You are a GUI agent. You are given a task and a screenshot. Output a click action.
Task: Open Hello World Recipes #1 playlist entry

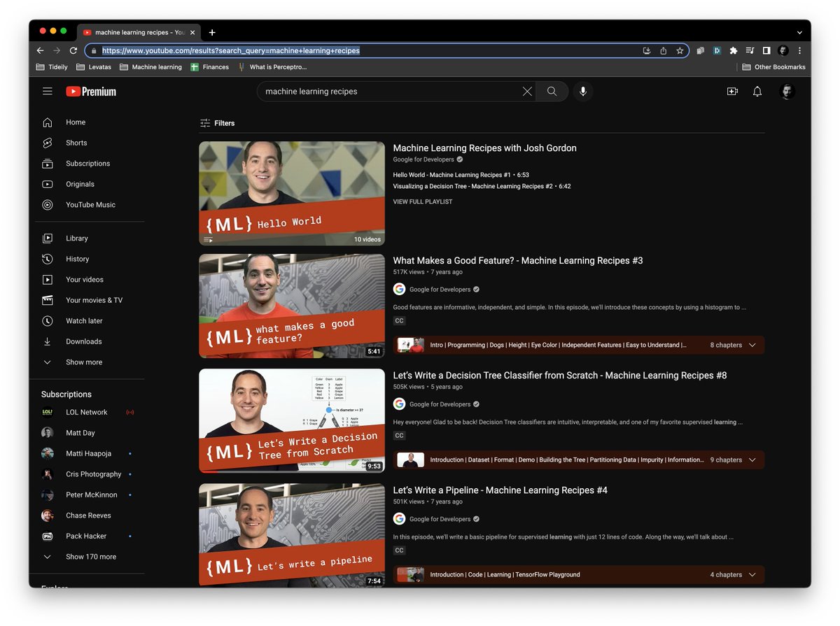tap(461, 175)
